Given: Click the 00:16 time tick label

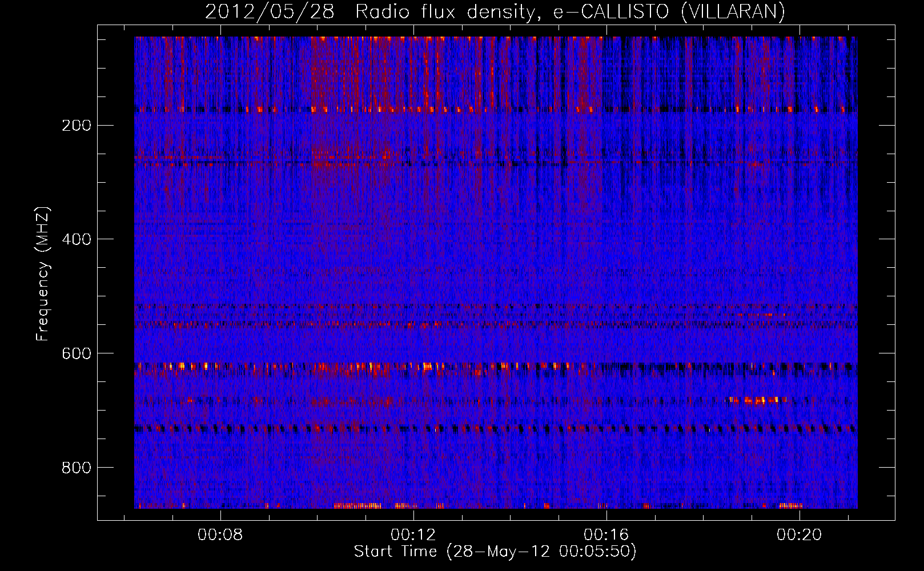Looking at the screenshot, I should coord(606,534).
